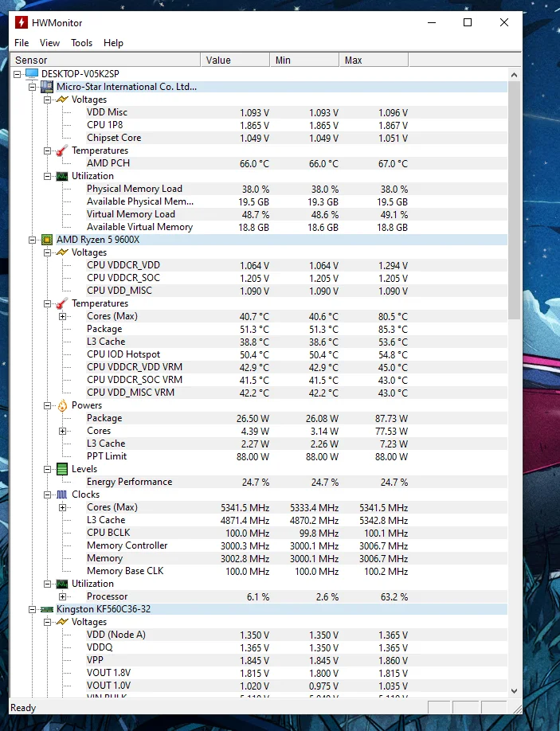Viewport: 560px width, 731px height.
Task: Click the AMD Ryzen 5 9600X chip icon
Action: pos(47,240)
